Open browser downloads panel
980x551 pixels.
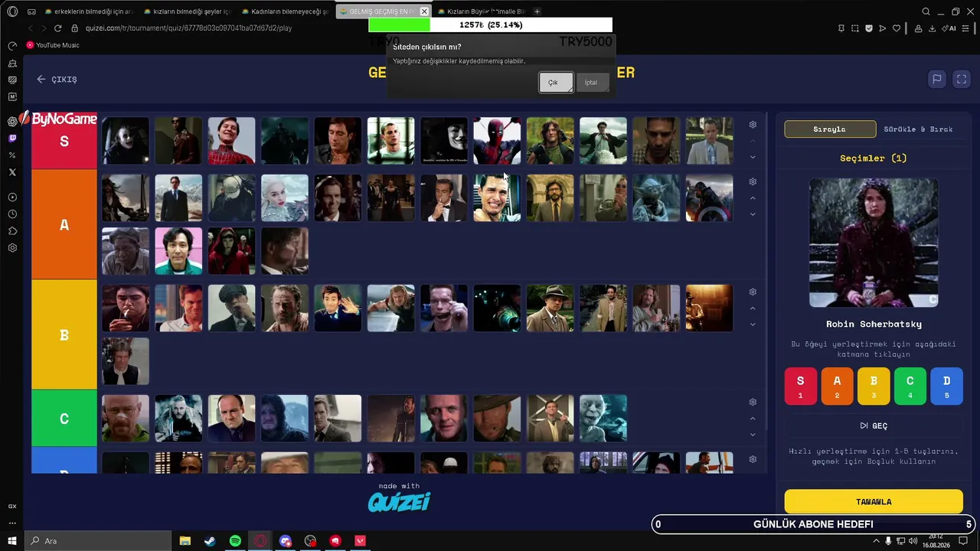coord(932,28)
